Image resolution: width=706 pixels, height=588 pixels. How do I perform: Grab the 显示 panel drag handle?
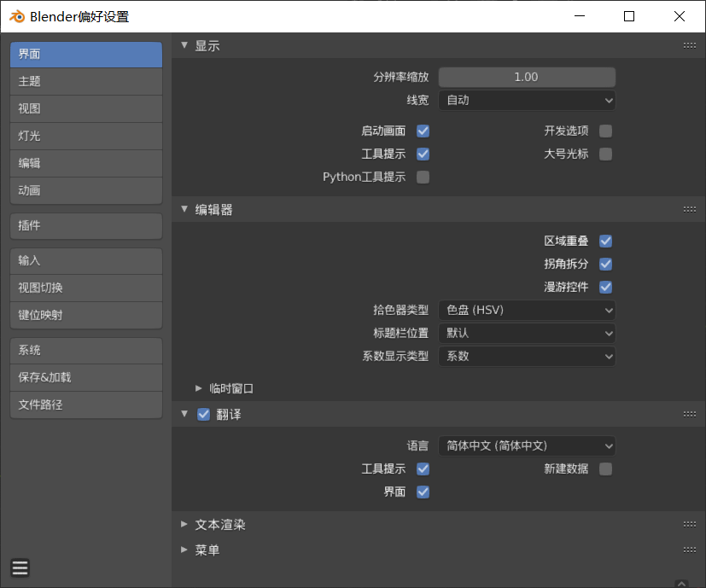click(689, 45)
